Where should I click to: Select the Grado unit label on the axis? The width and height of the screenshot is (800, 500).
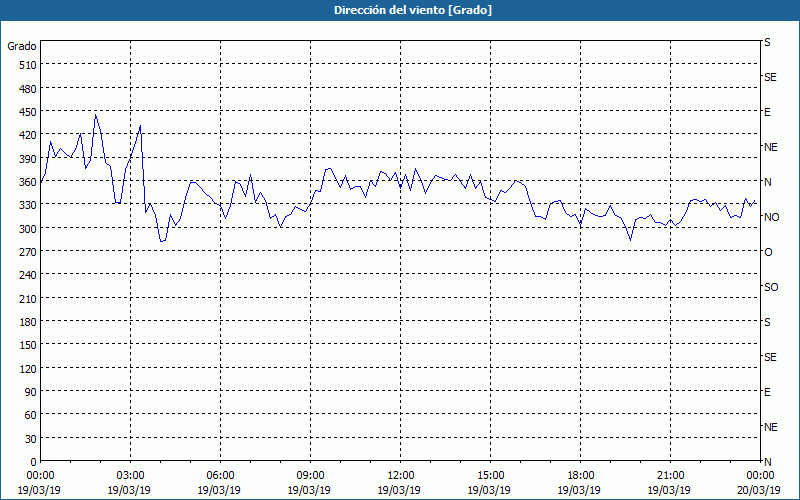[x=22, y=46]
